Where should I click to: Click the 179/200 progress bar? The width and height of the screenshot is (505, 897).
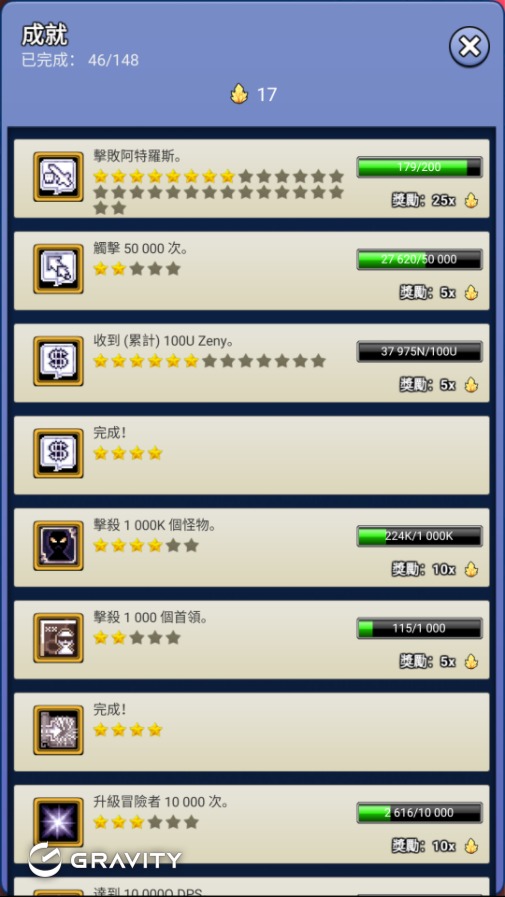(x=419, y=167)
